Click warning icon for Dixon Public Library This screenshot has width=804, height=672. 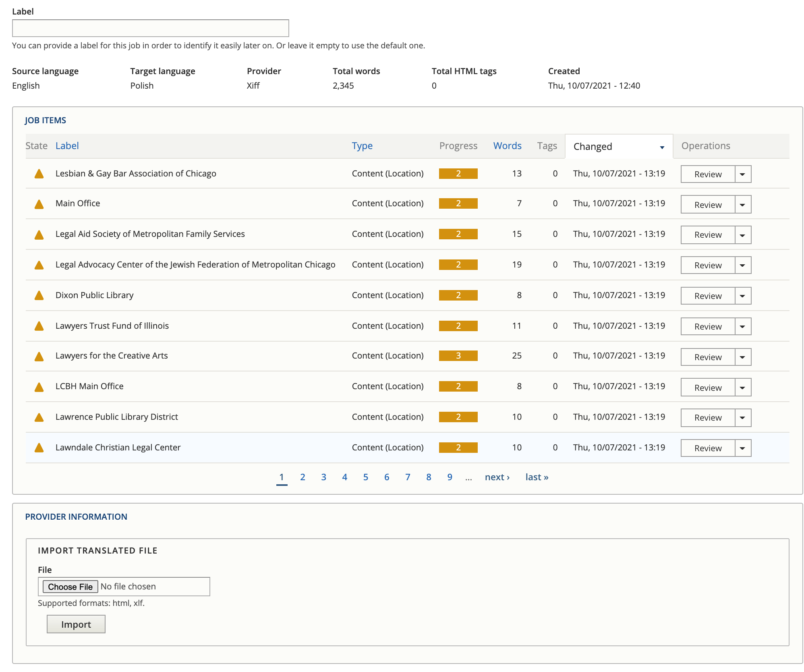tap(39, 295)
